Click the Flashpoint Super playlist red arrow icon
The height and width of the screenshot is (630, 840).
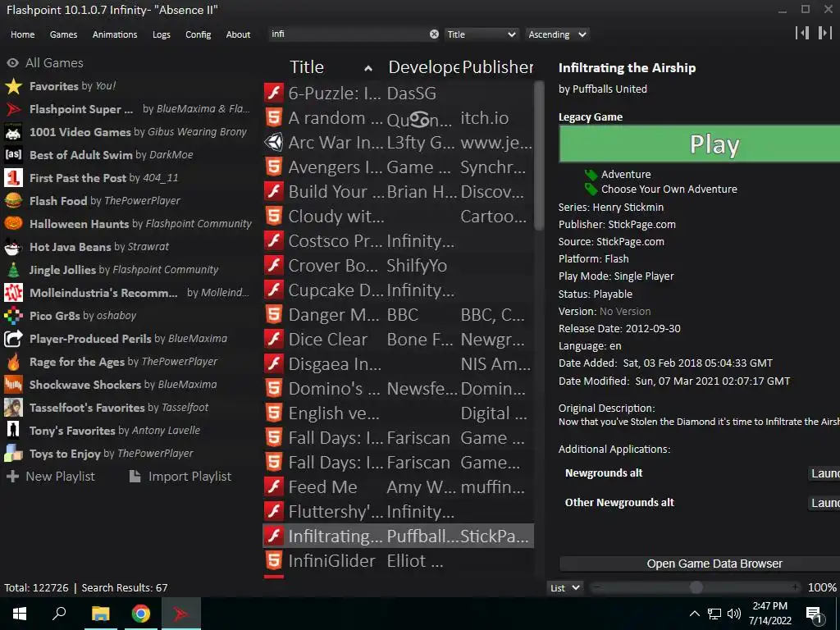click(x=13, y=109)
